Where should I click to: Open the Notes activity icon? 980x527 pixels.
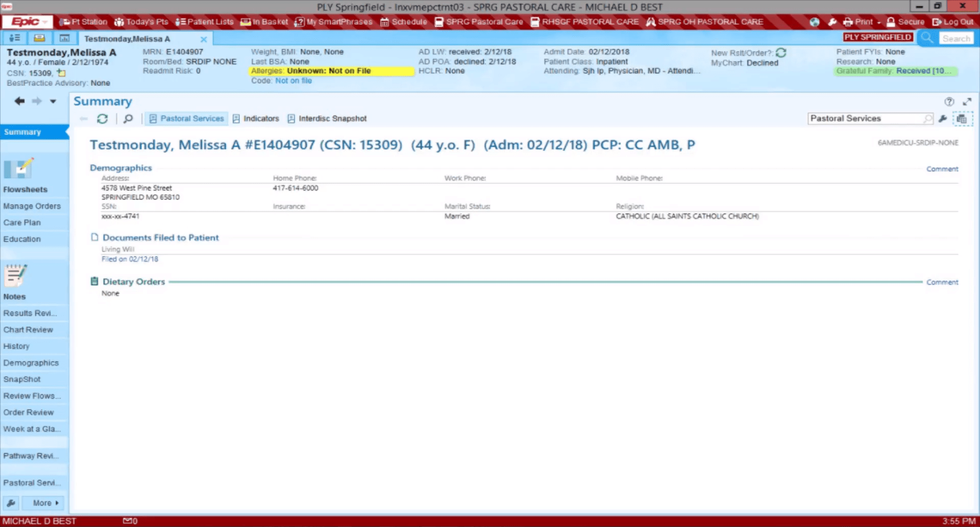click(x=15, y=276)
